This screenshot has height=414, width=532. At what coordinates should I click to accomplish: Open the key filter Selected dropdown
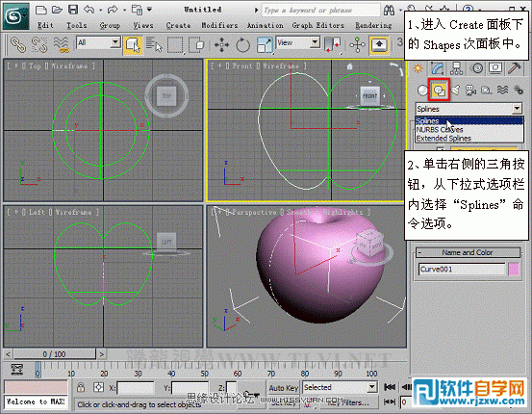372,387
